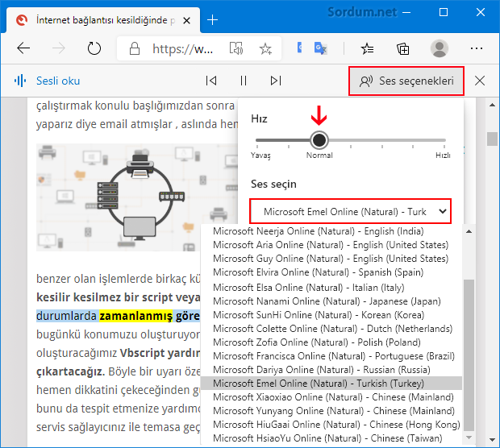The width and height of the screenshot is (500, 448).
Task: Pause the read aloud playback
Action: (x=244, y=81)
